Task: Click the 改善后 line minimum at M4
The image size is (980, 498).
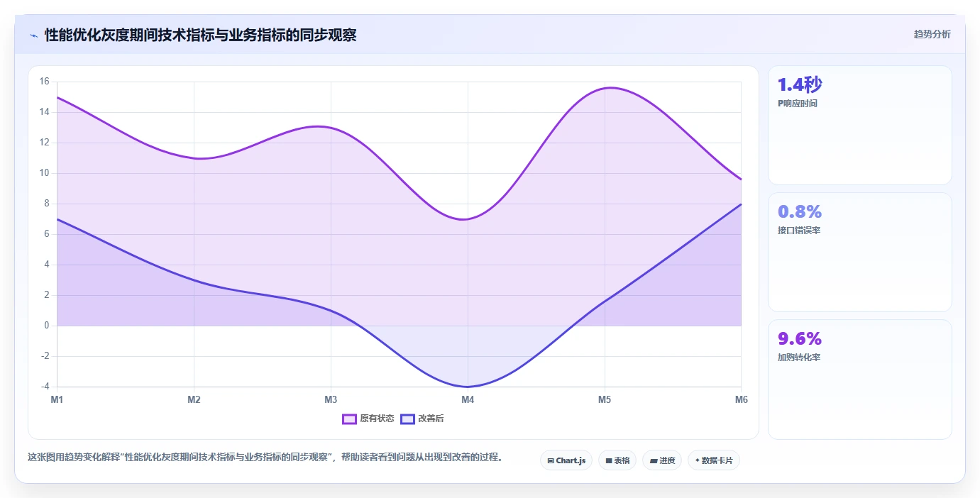Action: 468,387
